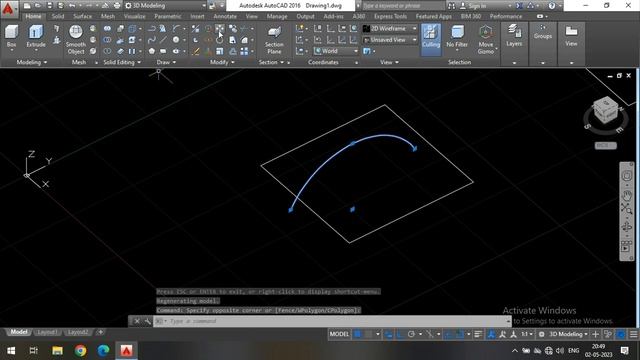
Task: Toggle grid display in status bar
Action: point(358,334)
